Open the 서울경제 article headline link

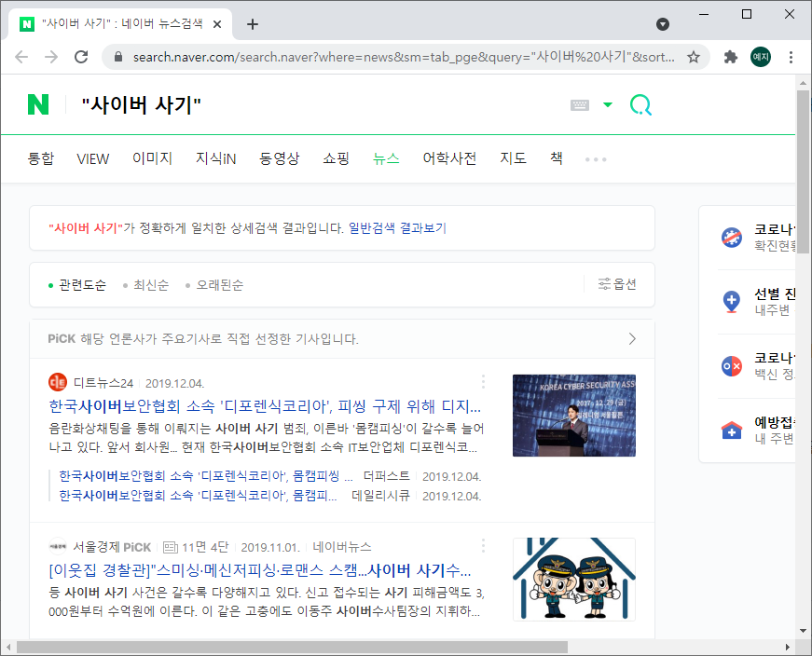[261, 570]
